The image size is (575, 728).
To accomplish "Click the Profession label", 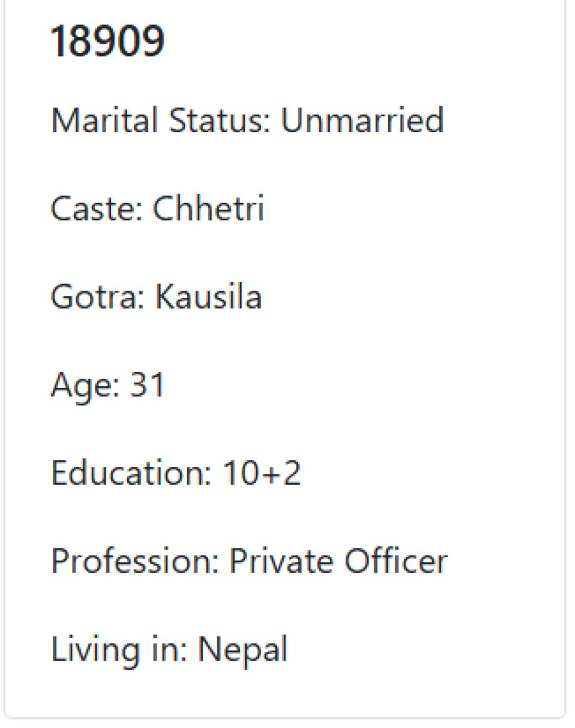I will [x=135, y=562].
